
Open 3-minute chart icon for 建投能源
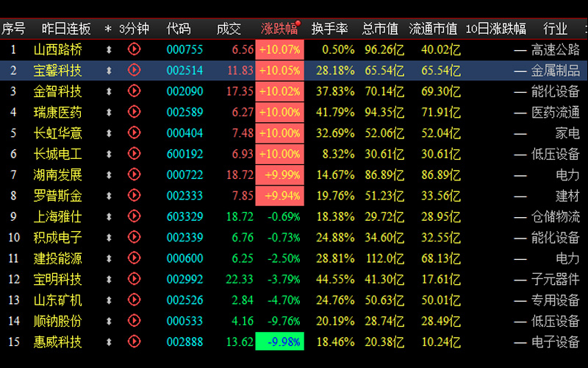pyautogui.click(x=134, y=258)
